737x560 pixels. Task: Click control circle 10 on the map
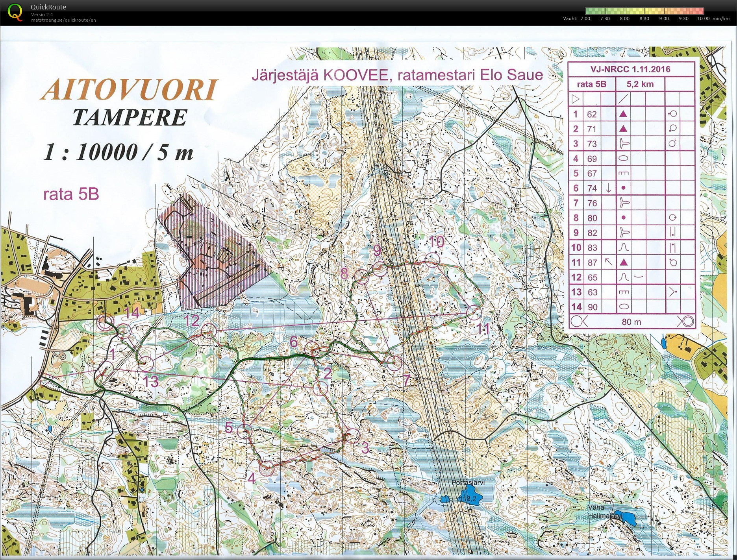click(432, 260)
